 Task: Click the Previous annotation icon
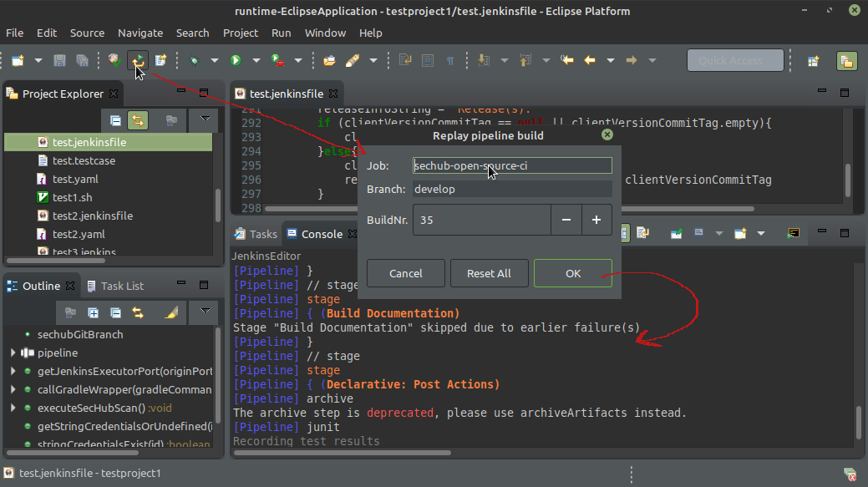[x=525, y=60]
